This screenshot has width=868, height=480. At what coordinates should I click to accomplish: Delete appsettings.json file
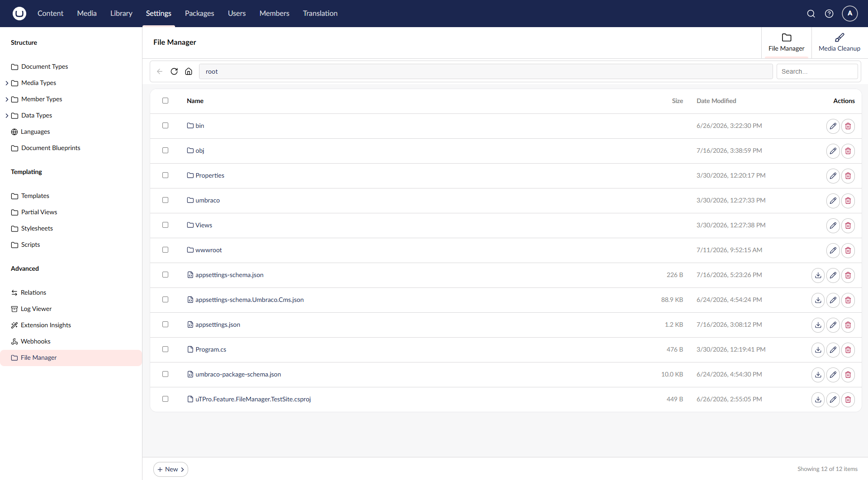tap(848, 325)
